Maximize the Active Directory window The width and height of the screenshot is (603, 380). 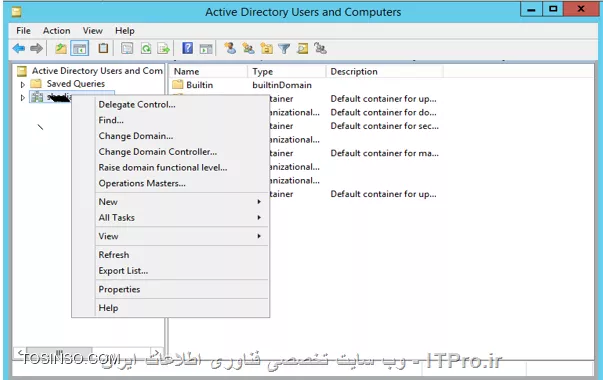[x=553, y=9]
